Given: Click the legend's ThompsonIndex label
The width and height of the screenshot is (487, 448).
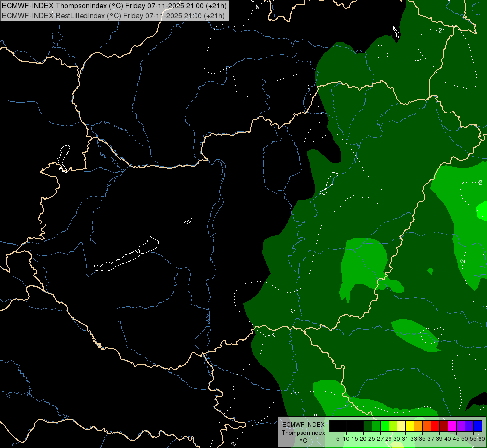Looking at the screenshot, I should click(x=303, y=433).
